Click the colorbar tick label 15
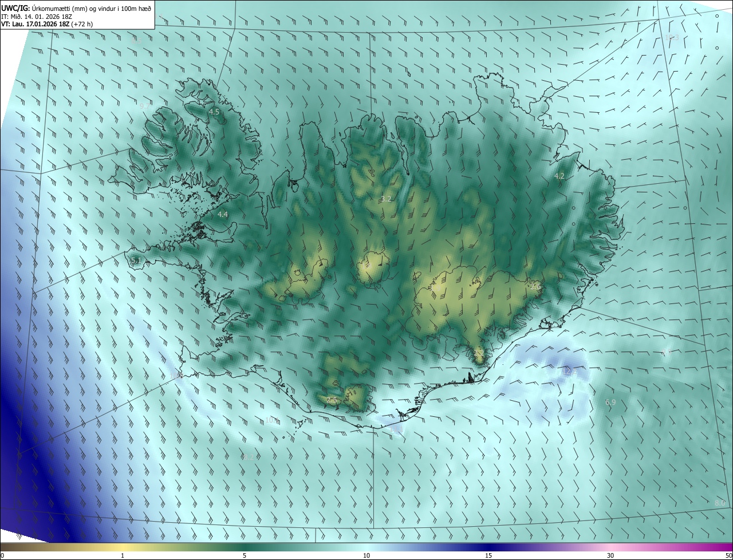The image size is (733, 560). coord(488,555)
